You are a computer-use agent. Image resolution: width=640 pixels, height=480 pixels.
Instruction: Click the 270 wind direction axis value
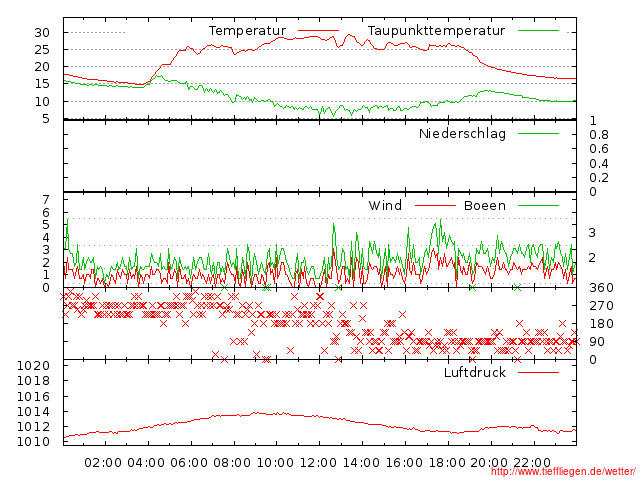point(601,306)
